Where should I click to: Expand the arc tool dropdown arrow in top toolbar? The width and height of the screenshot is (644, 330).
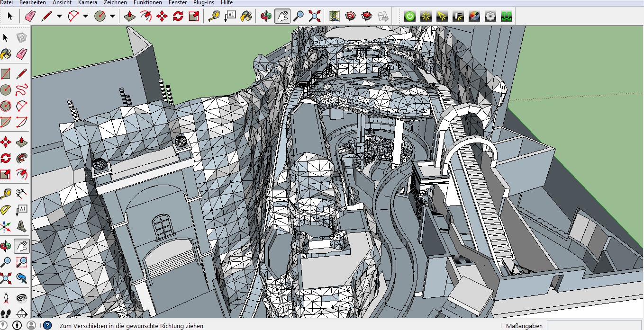(86, 16)
